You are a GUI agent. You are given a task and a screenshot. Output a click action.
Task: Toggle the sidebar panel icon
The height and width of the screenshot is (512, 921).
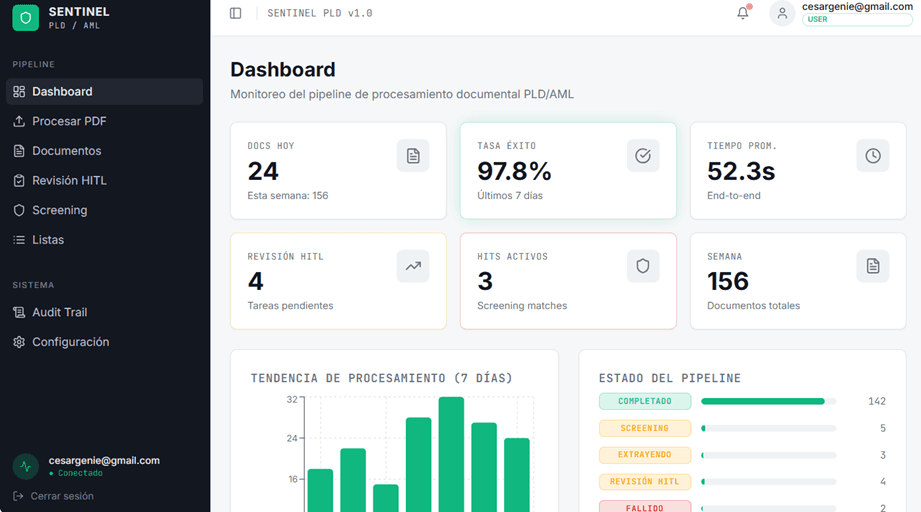(236, 13)
